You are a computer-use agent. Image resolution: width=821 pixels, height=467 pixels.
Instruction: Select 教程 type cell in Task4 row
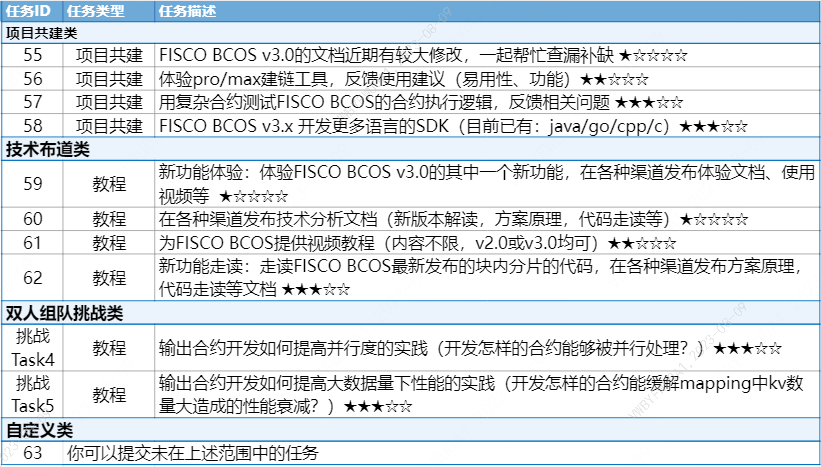coord(109,348)
